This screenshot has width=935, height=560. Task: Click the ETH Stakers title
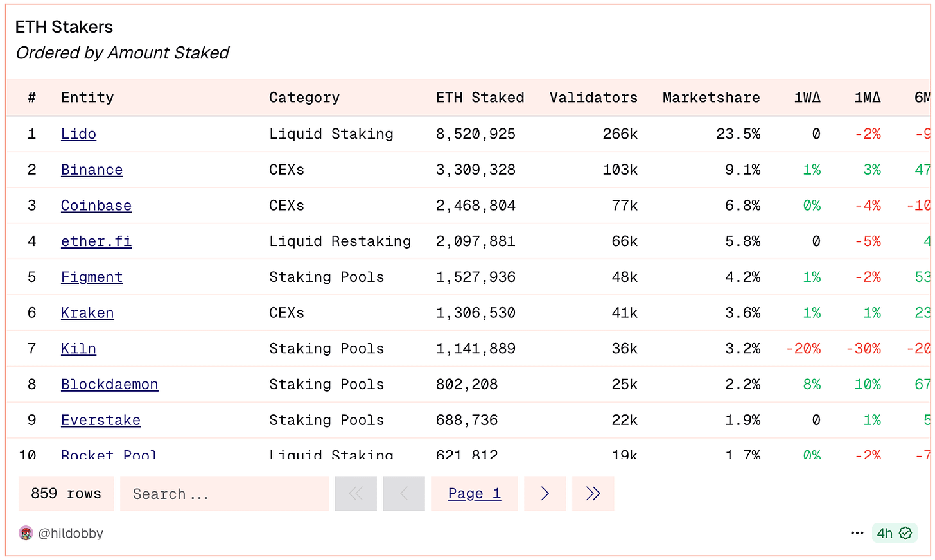pyautogui.click(x=64, y=27)
